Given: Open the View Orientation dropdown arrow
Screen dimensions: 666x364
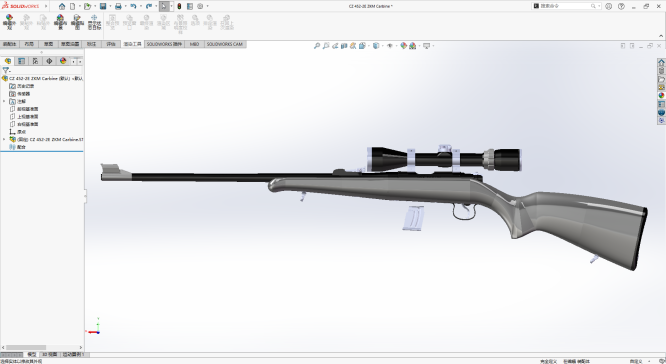Looking at the screenshot, I should tap(368, 46).
